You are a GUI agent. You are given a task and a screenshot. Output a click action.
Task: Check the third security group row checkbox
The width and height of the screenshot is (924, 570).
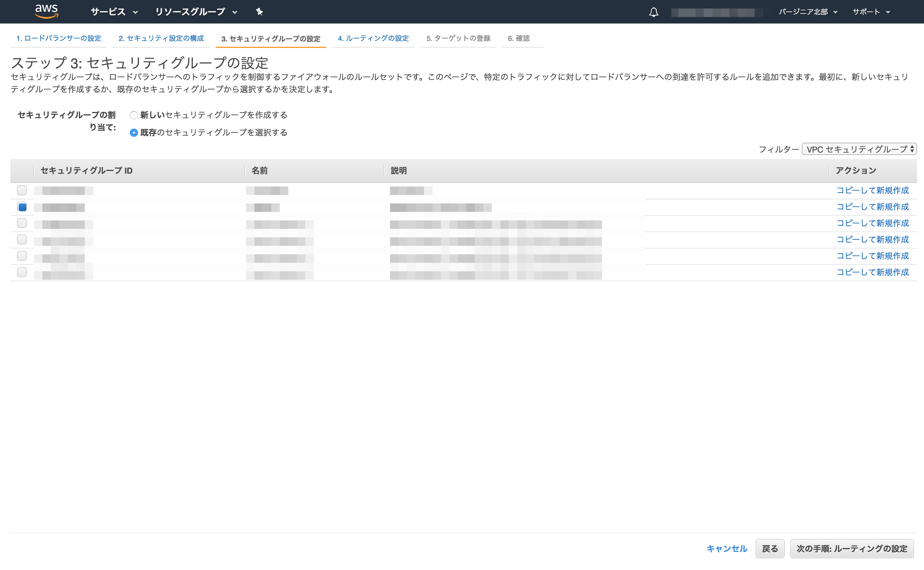[22, 223]
